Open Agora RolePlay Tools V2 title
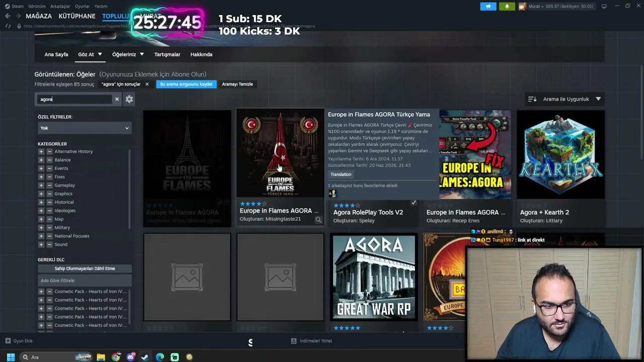The width and height of the screenshot is (644, 362). [x=368, y=212]
